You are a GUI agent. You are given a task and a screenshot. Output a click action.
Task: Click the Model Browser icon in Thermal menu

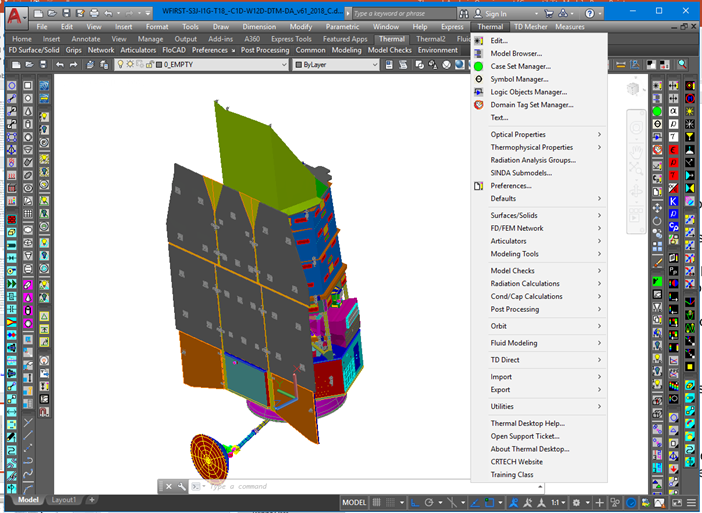click(479, 54)
